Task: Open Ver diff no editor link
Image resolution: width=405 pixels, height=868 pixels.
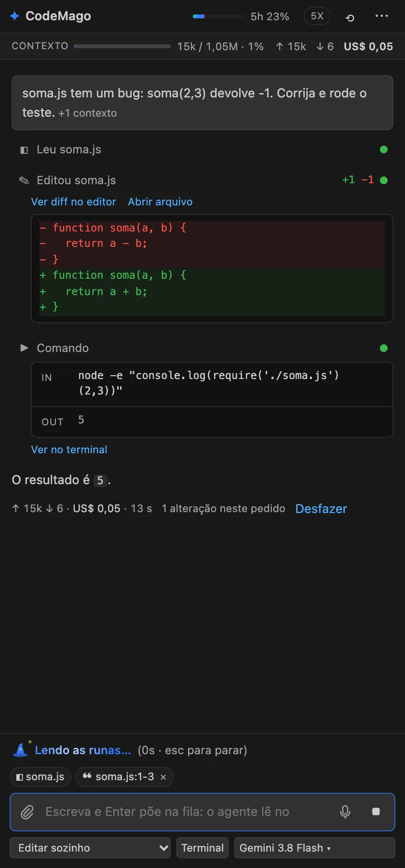Action: [x=74, y=202]
